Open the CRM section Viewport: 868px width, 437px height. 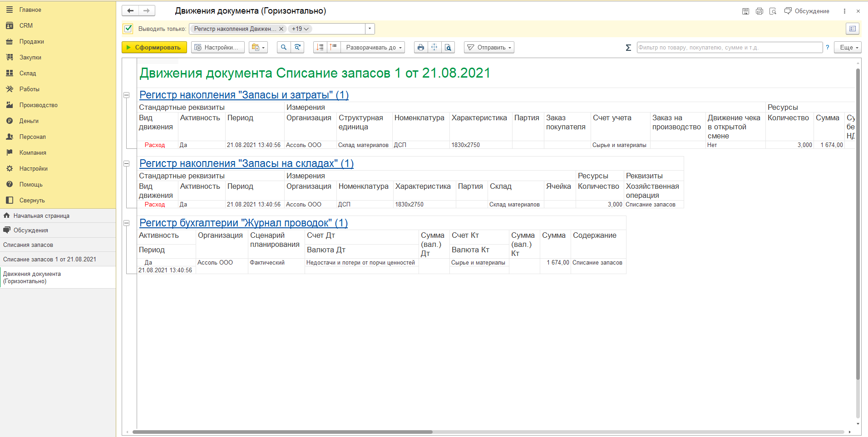(x=26, y=25)
